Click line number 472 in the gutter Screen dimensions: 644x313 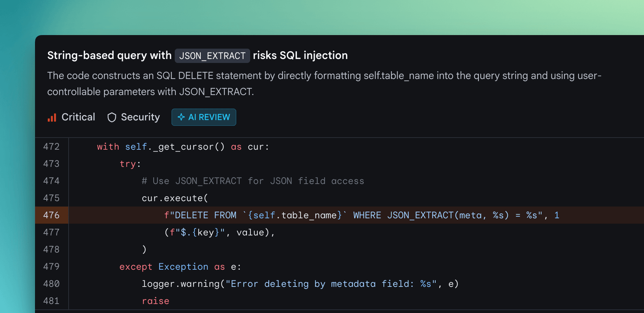(52, 147)
